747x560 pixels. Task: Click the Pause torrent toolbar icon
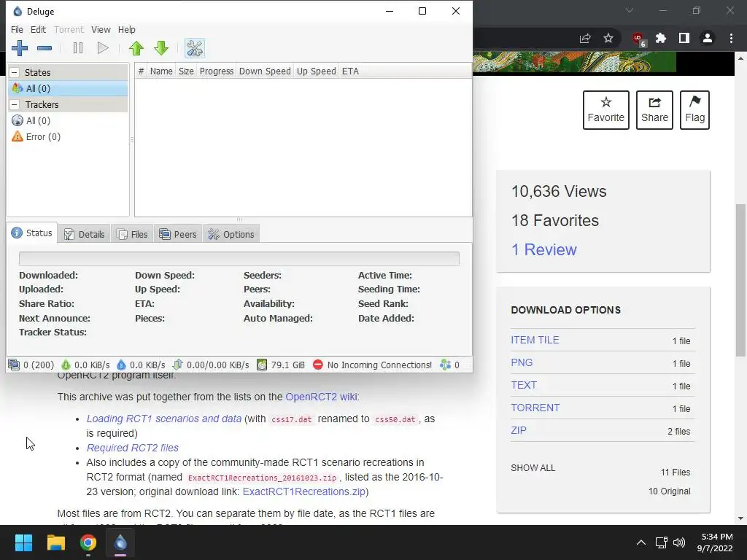point(78,48)
